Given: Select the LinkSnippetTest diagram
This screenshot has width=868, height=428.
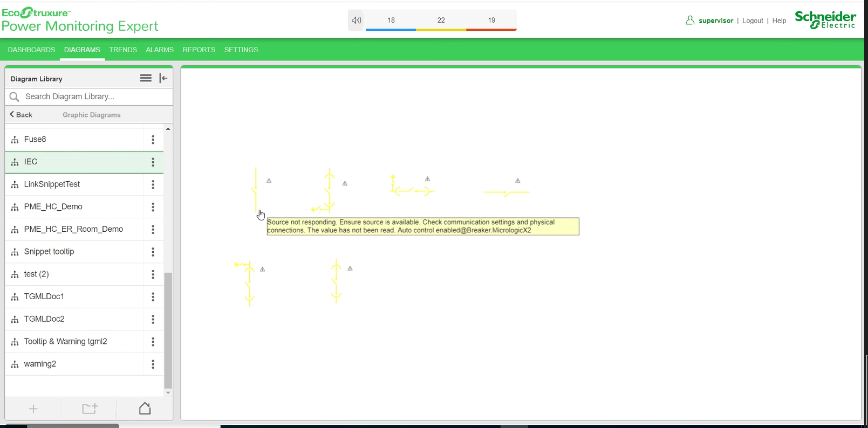Looking at the screenshot, I should (52, 184).
